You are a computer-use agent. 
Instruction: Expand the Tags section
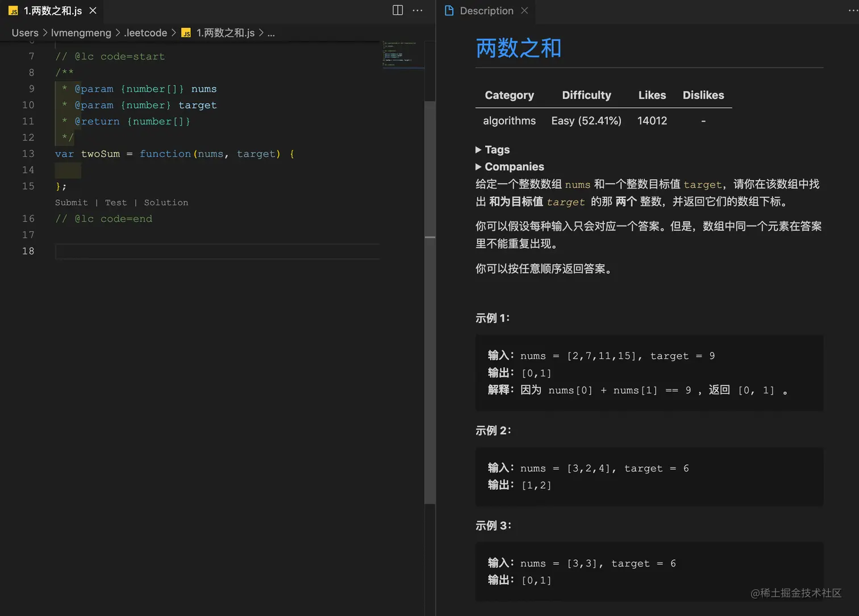pyautogui.click(x=493, y=150)
